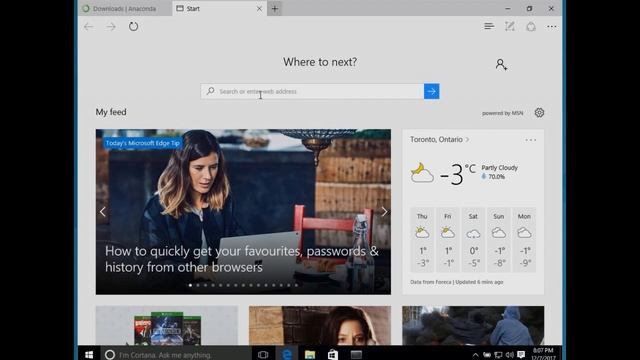Open File Explorer from taskbar
The width and height of the screenshot is (640, 360).
tap(310, 354)
